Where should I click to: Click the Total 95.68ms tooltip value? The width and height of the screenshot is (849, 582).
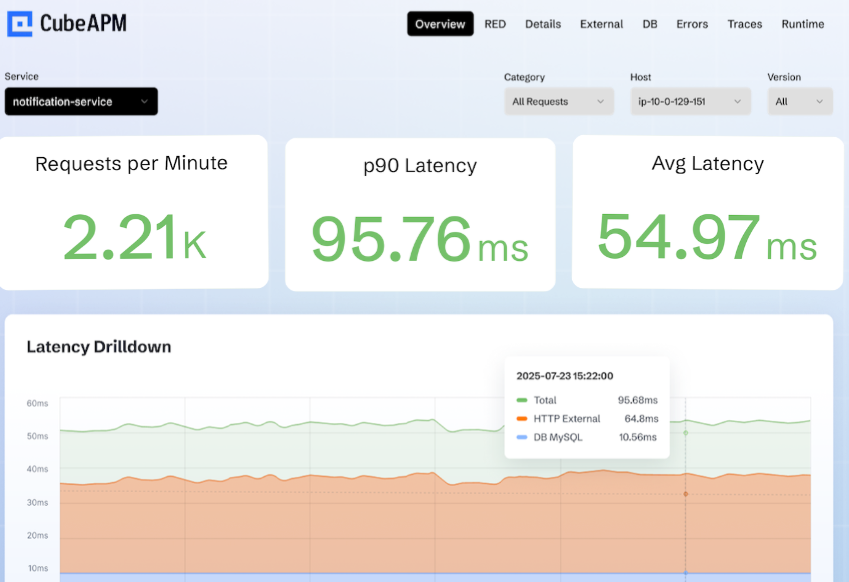click(637, 400)
